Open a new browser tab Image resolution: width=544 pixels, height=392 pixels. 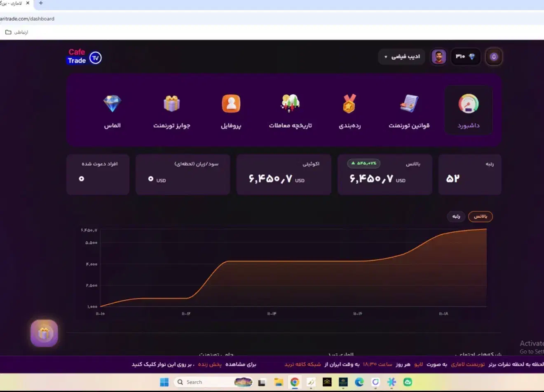click(x=41, y=3)
